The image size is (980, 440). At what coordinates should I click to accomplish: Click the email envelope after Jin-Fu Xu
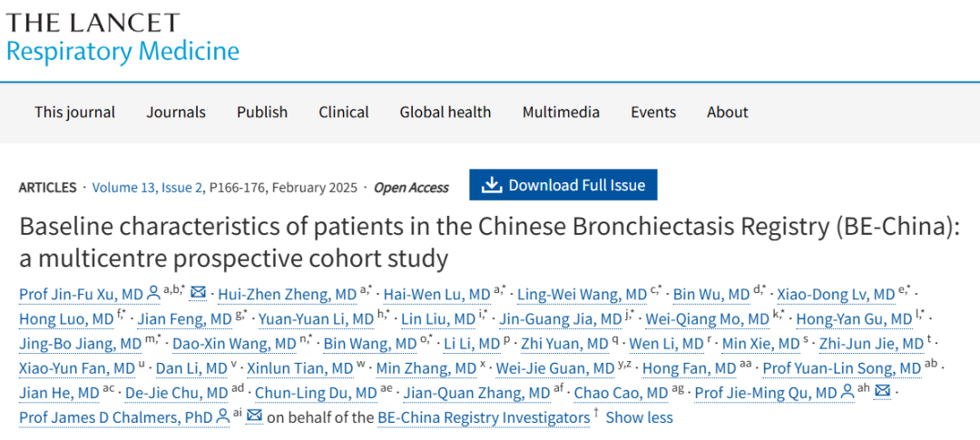(198, 294)
